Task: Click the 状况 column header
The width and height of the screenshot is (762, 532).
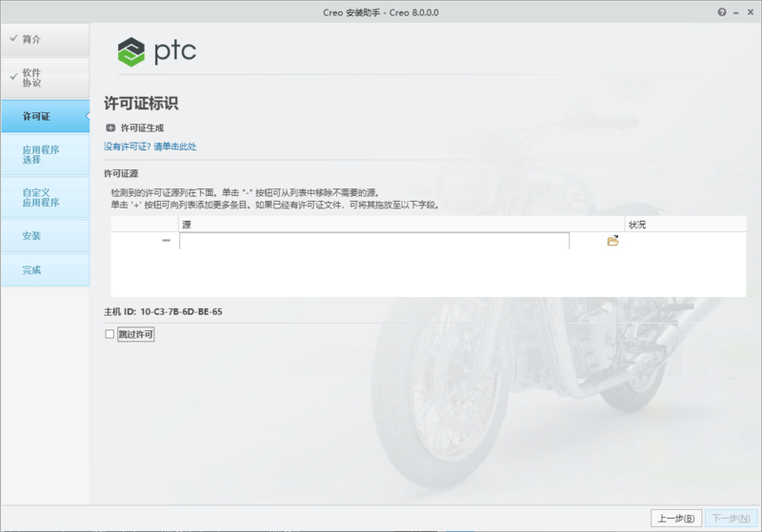Action: [x=685, y=225]
